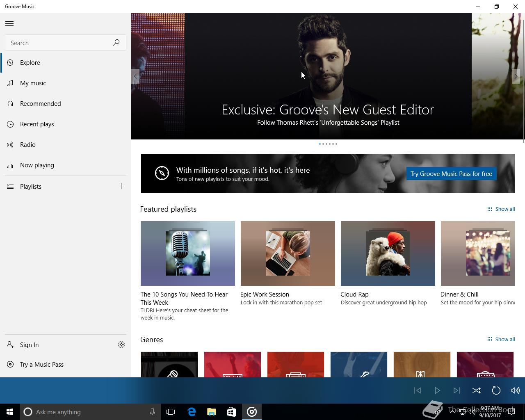Open the microphone genre tile
Viewport: 525px width, 420px height.
(169, 365)
